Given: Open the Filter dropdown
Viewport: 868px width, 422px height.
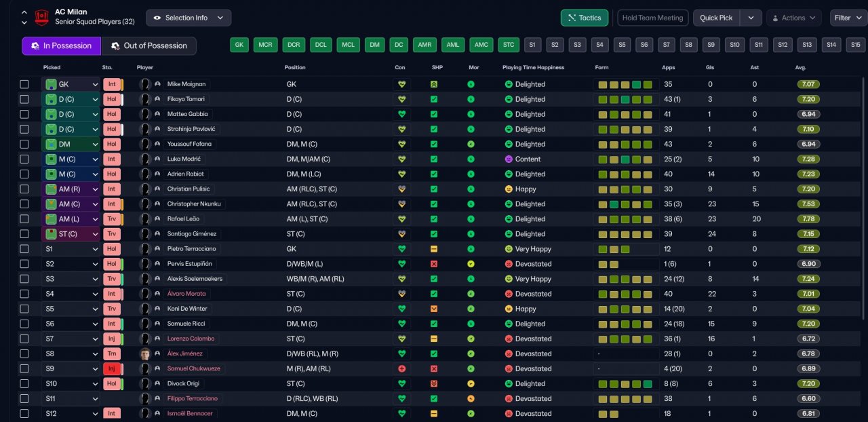Looking at the screenshot, I should click(x=848, y=18).
